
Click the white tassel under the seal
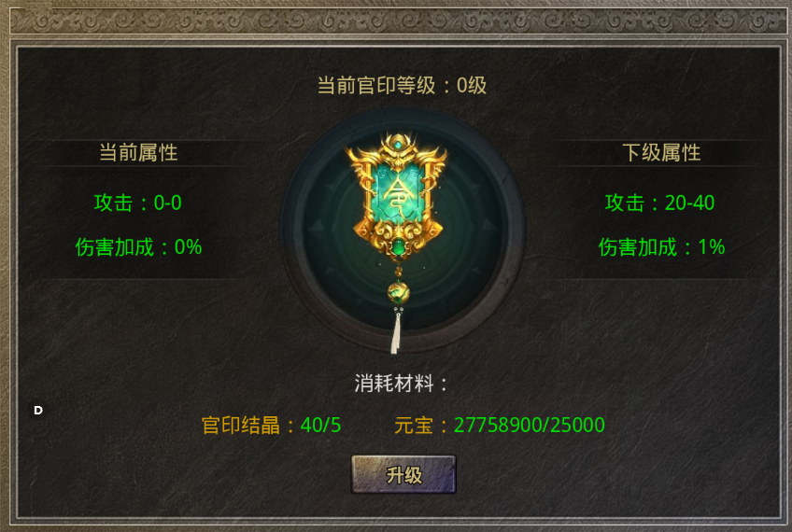pos(397,332)
